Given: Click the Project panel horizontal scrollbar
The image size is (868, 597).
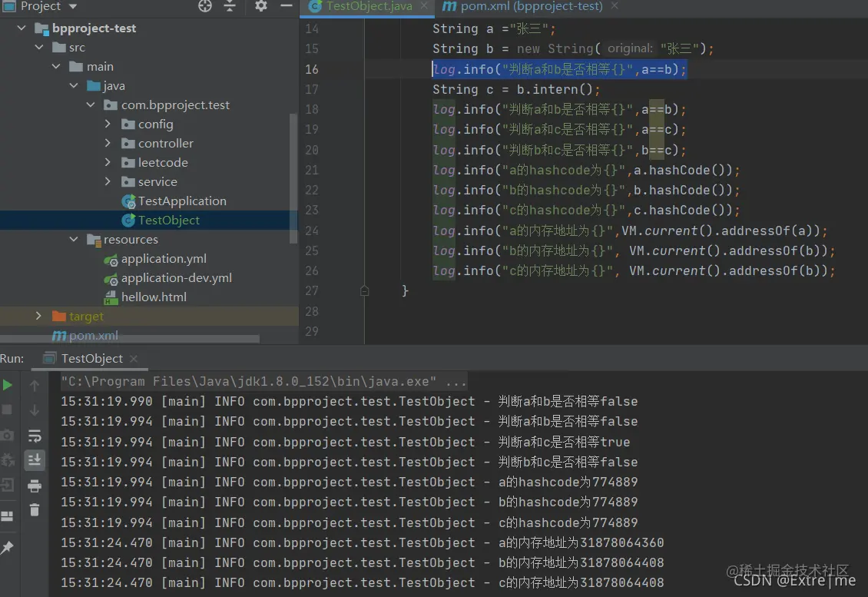Looking at the screenshot, I should point(130,338).
